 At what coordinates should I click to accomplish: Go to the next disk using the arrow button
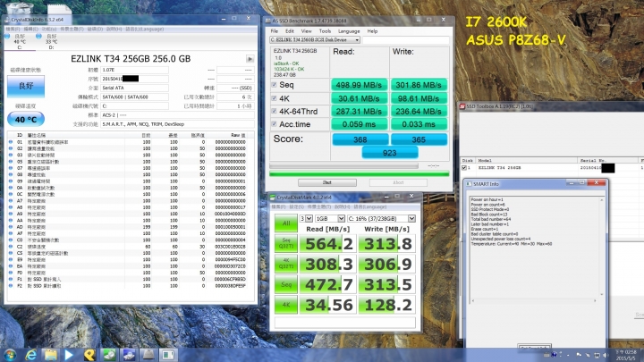point(250,59)
